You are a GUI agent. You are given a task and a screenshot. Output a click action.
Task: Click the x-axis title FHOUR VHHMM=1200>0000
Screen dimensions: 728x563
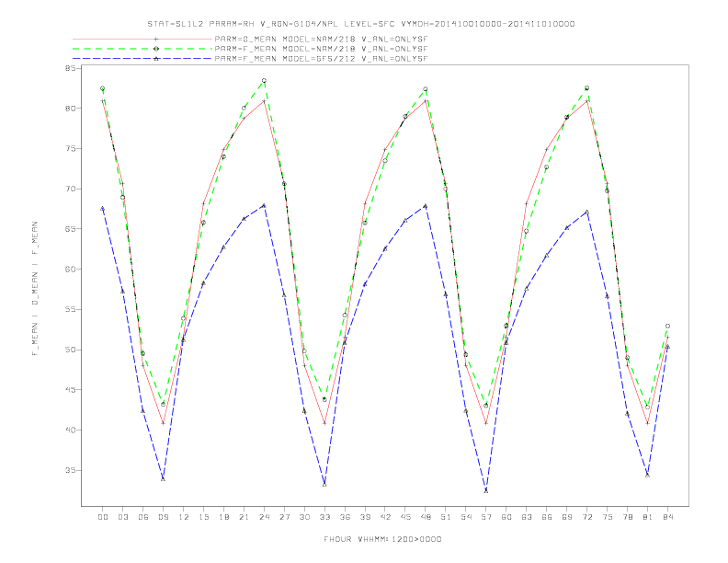pyautogui.click(x=382, y=539)
